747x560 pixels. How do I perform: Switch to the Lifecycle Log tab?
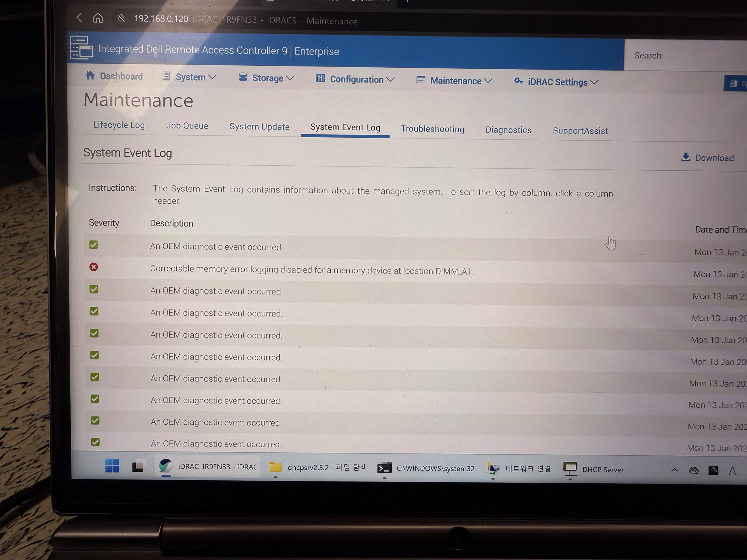point(119,125)
